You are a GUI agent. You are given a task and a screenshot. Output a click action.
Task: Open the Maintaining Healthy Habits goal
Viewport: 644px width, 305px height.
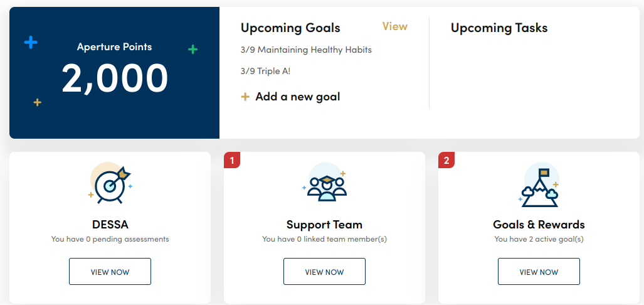tap(306, 50)
